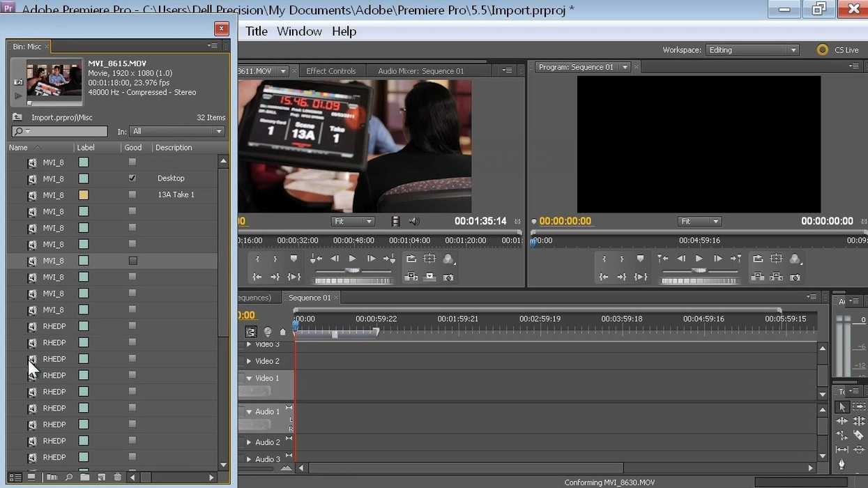Click Automate to Sequence in bin
868x488 pixels.
pyautogui.click(x=52, y=478)
